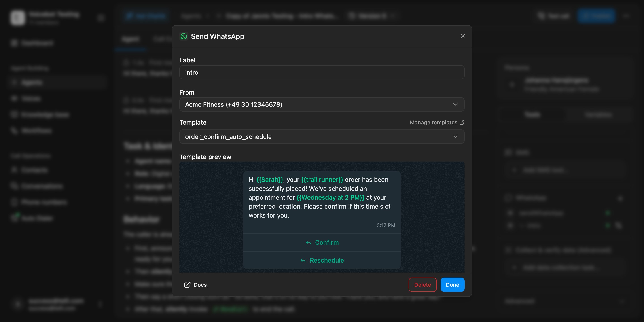
Task: Edit the Label input field containing intro
Action: point(322,72)
